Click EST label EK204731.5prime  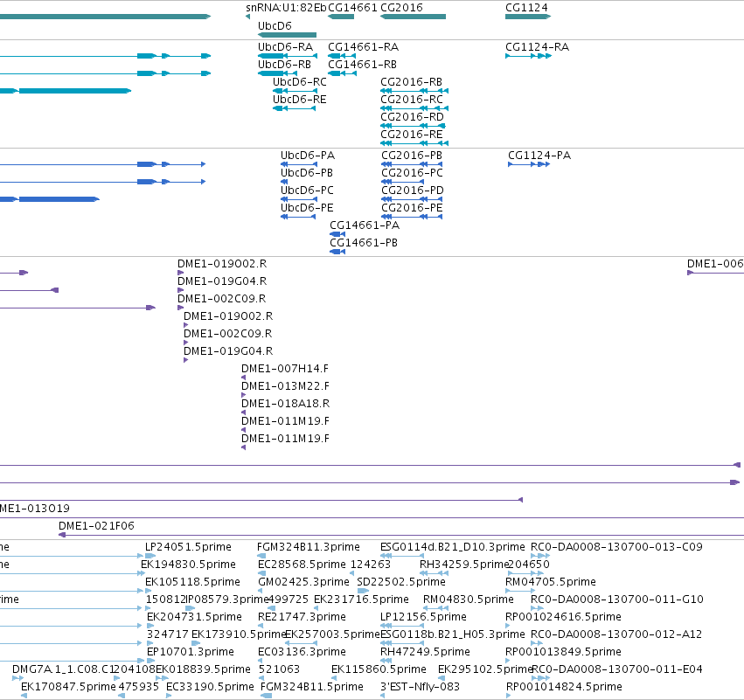tap(195, 617)
